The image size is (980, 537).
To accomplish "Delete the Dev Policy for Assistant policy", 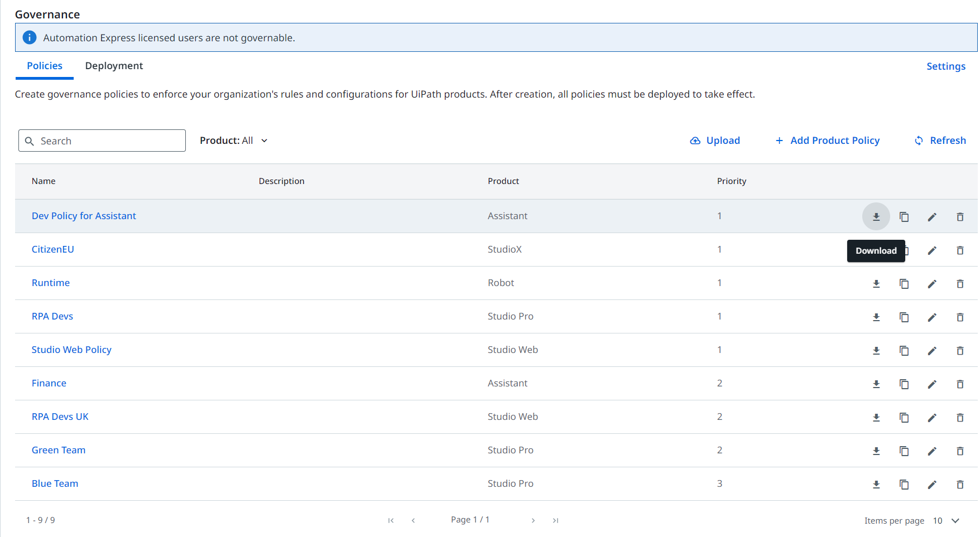I will 960,216.
